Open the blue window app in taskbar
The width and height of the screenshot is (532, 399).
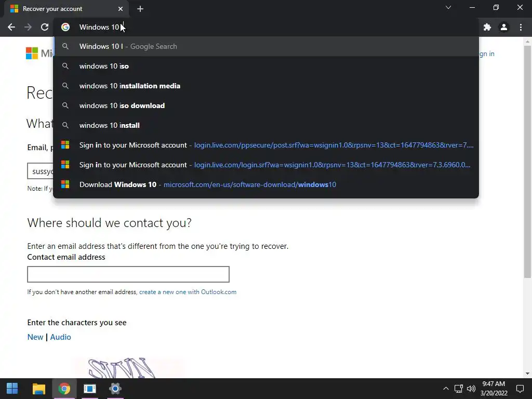pyautogui.click(x=89, y=389)
